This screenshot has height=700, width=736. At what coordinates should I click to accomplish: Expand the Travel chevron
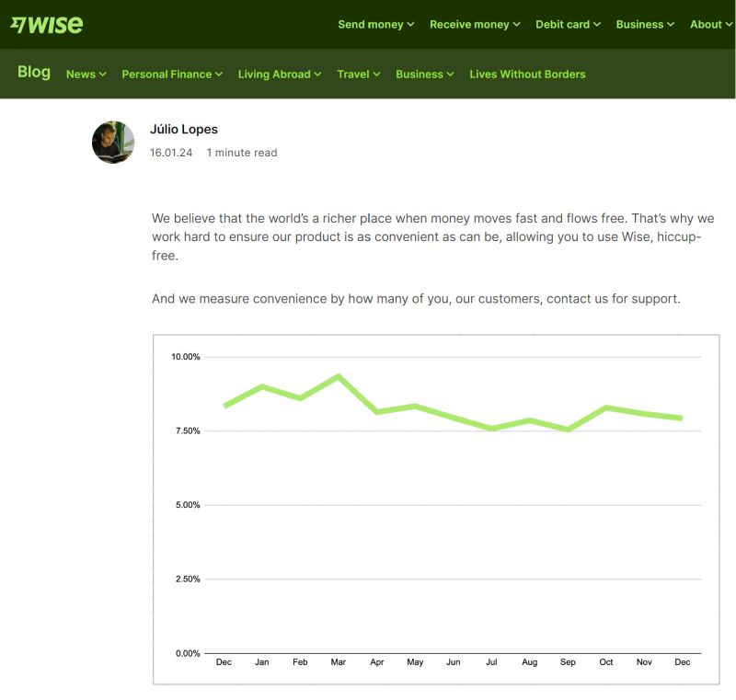(x=376, y=75)
